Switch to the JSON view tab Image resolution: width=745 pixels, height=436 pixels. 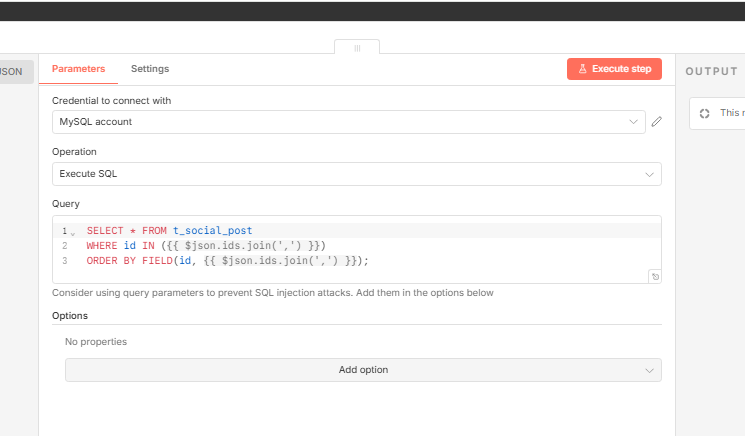coord(16,72)
